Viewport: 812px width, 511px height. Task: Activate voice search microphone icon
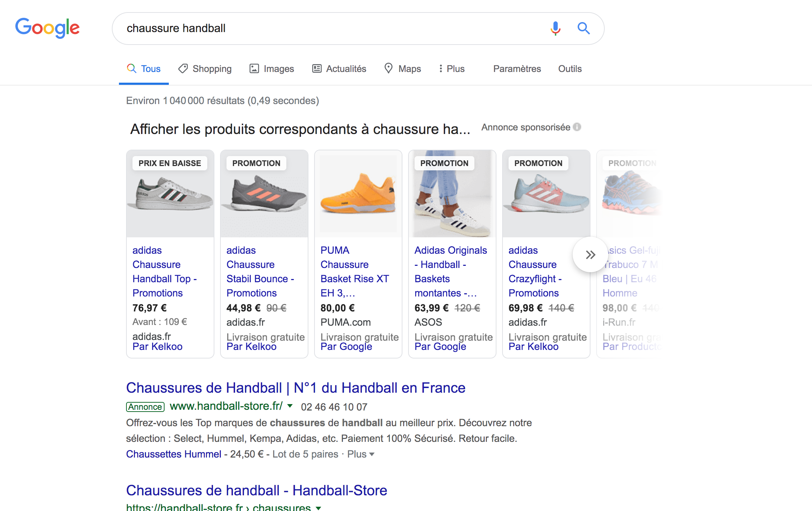[555, 28]
